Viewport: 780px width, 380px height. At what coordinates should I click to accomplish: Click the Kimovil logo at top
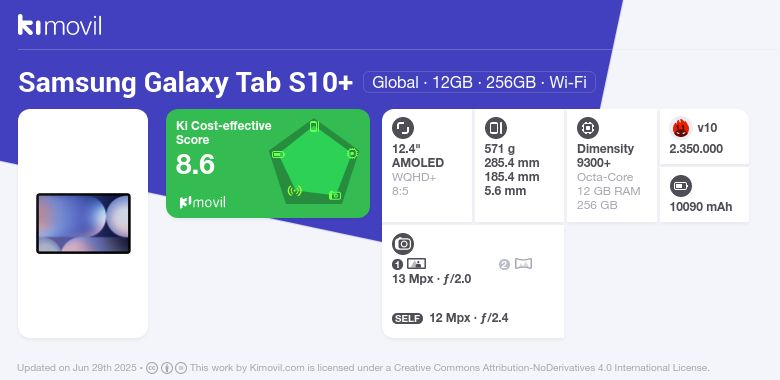coord(59,25)
